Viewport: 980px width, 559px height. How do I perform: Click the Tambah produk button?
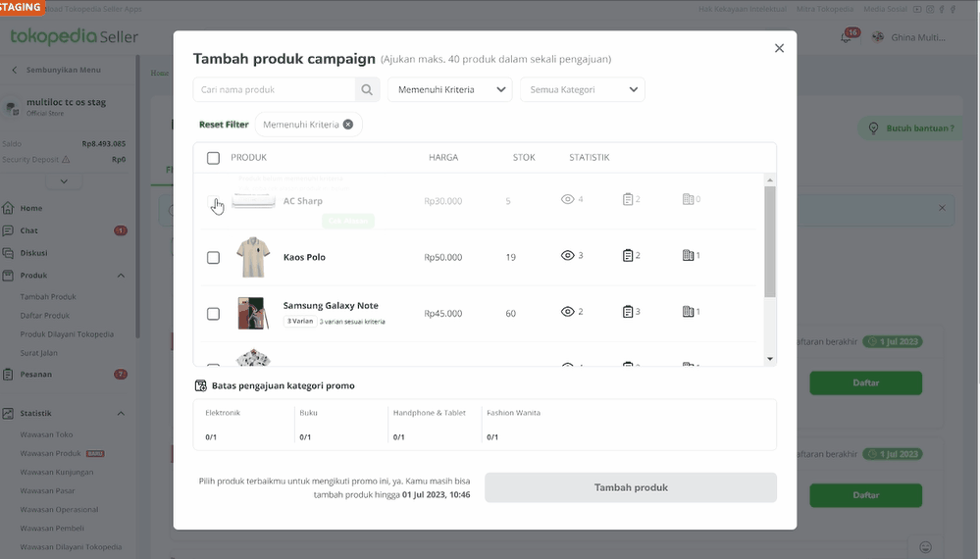pyautogui.click(x=631, y=487)
